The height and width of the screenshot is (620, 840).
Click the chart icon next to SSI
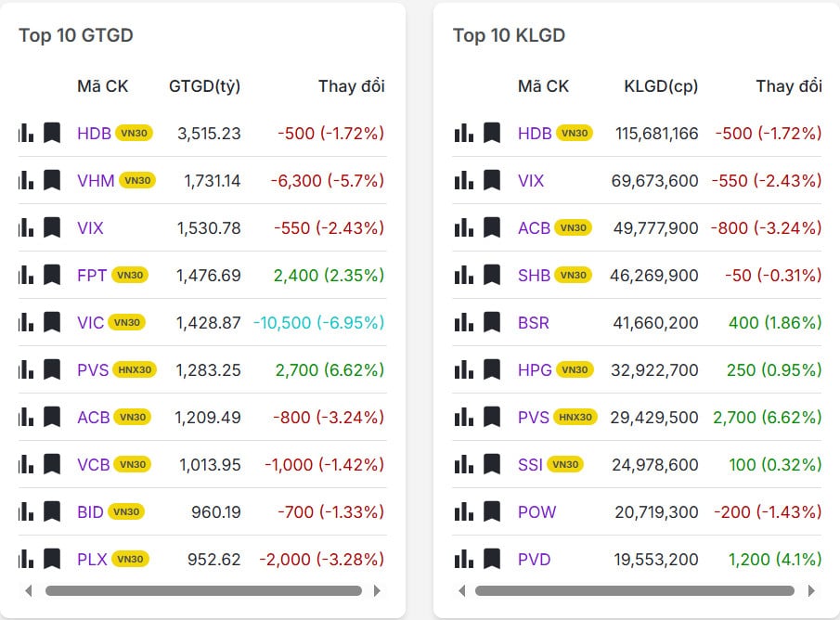(463, 464)
